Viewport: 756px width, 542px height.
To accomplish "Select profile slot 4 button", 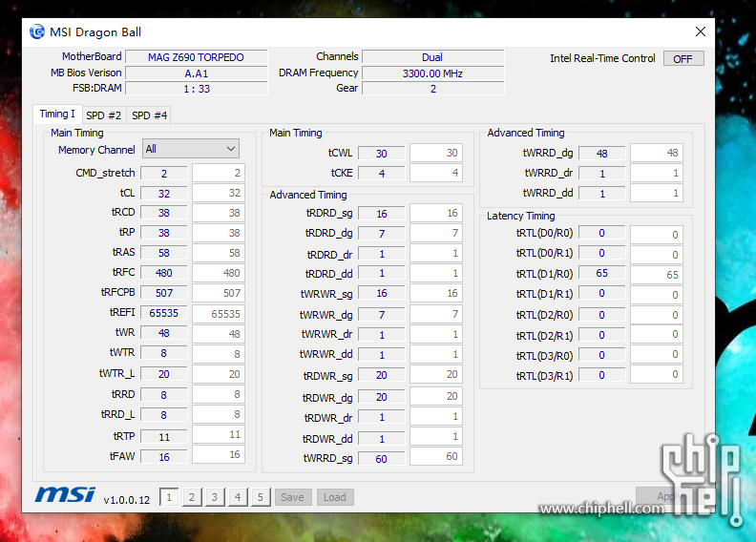I will click(x=238, y=497).
